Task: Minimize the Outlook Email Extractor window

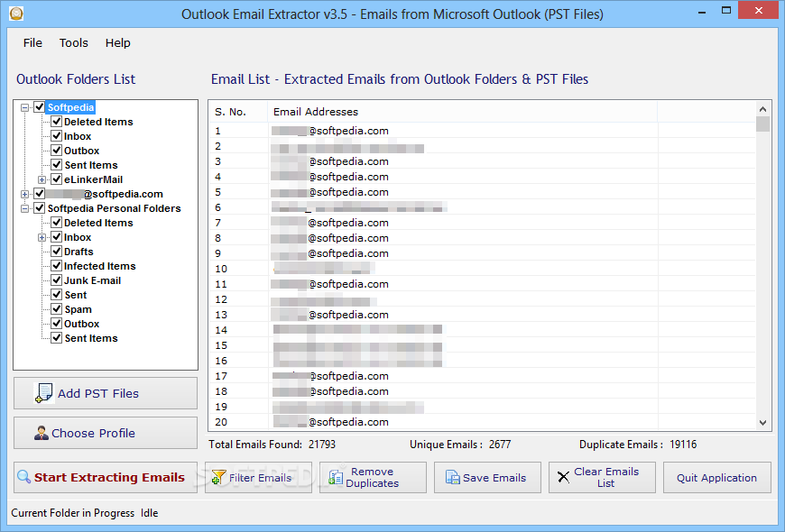Action: (702, 11)
